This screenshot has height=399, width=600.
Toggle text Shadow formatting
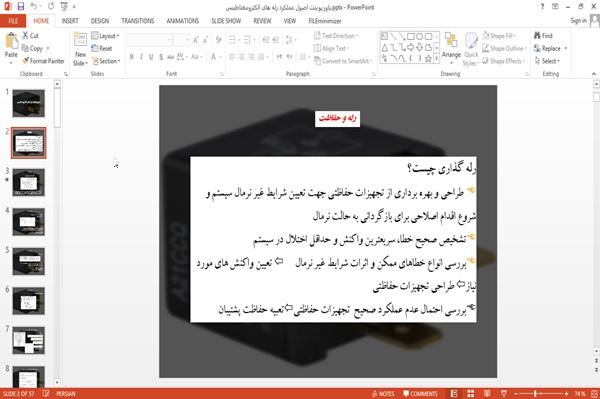(161, 57)
